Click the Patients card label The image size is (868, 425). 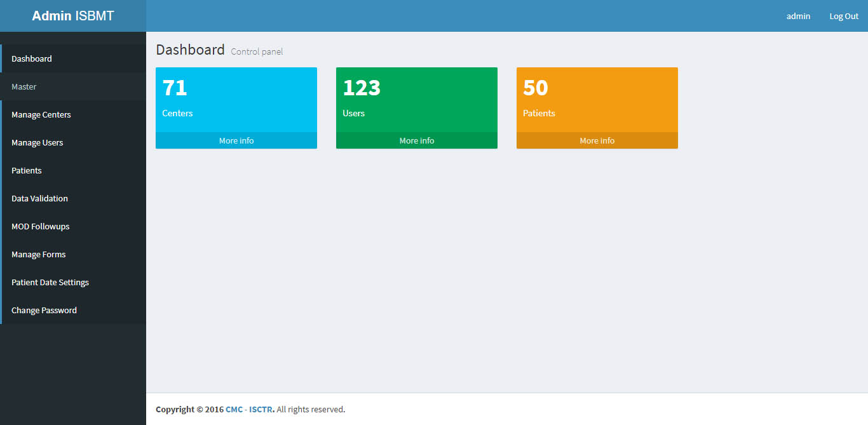click(x=539, y=113)
